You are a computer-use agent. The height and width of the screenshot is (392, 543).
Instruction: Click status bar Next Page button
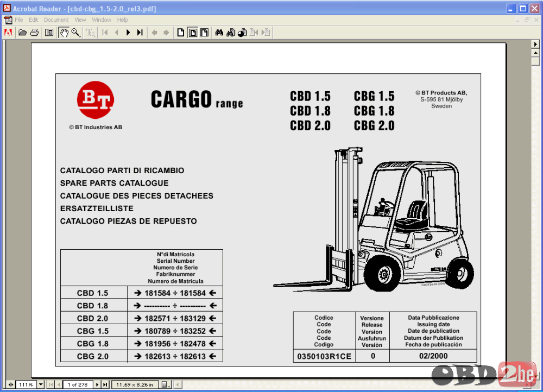click(x=97, y=384)
